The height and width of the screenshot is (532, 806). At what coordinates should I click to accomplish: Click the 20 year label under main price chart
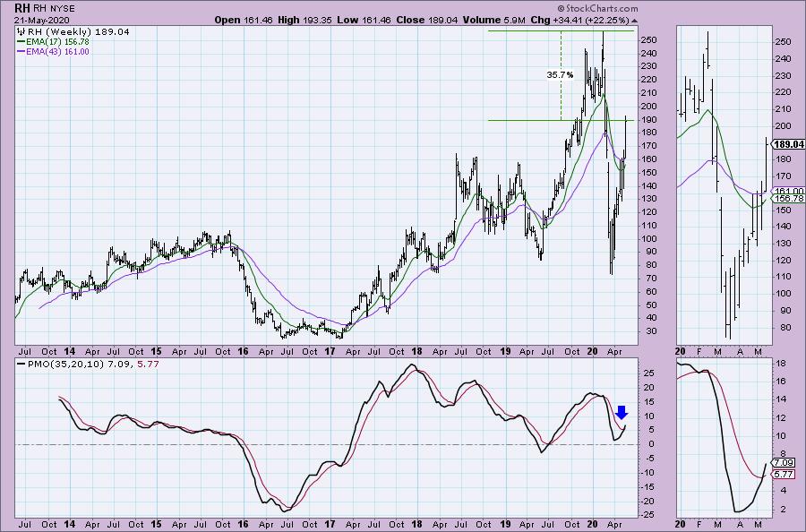(592, 352)
